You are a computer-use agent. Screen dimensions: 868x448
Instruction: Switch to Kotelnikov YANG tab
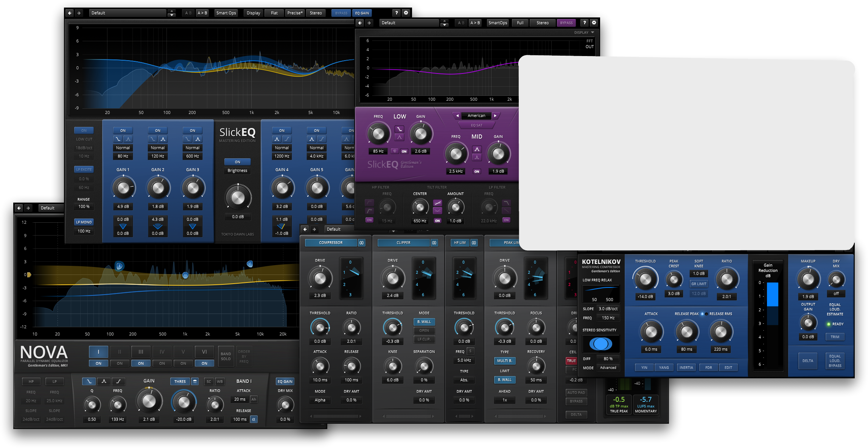[x=664, y=367]
